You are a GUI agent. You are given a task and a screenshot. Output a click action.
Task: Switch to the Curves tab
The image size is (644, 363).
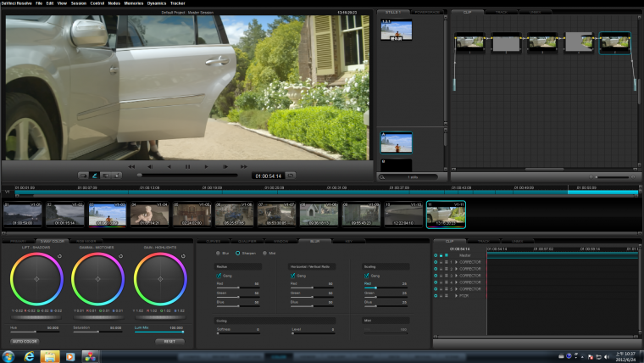(214, 241)
